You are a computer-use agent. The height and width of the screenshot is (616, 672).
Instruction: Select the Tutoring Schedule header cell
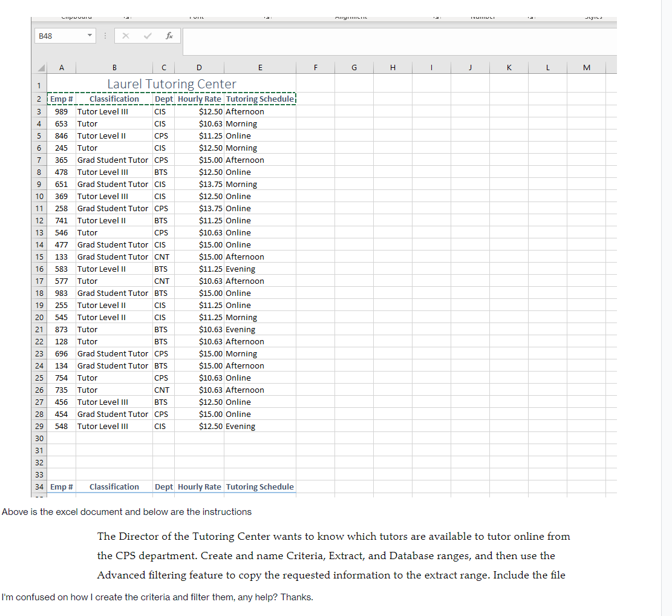coord(260,99)
